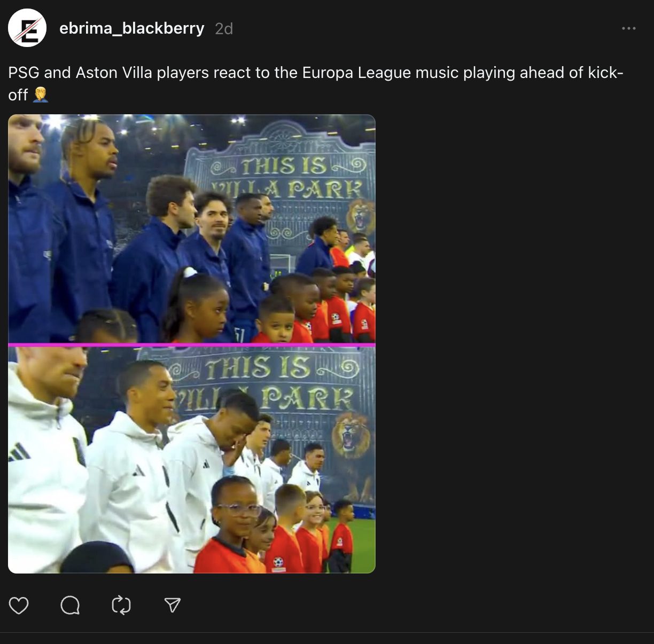Open the post via the 2d timestamp
654x644 pixels.
pyautogui.click(x=224, y=29)
